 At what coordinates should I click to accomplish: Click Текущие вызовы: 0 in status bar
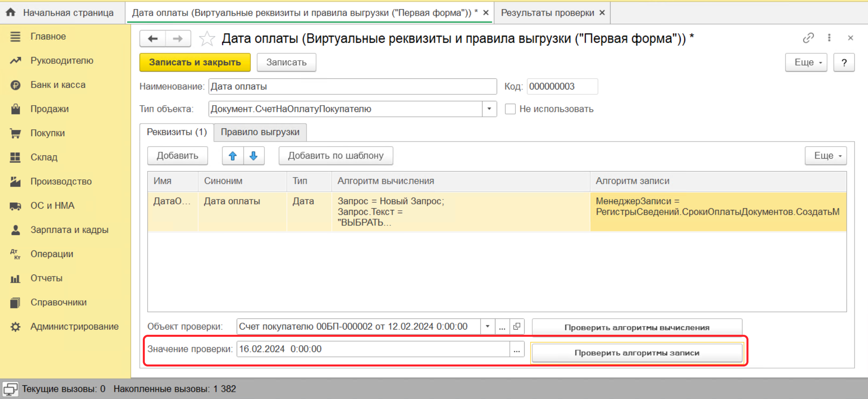point(63,389)
